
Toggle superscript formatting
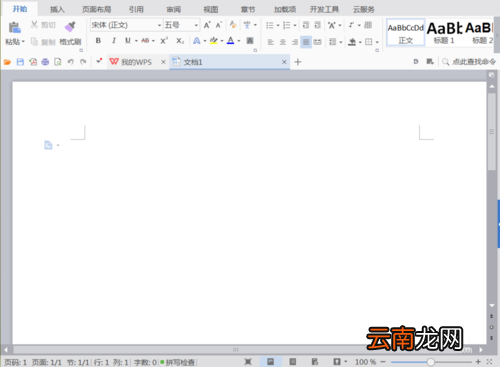[x=164, y=41]
